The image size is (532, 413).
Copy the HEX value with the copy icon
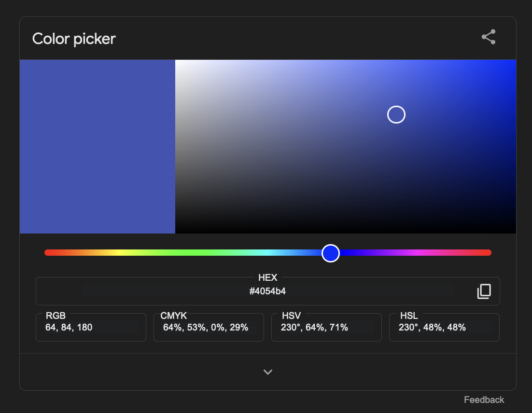tap(484, 291)
